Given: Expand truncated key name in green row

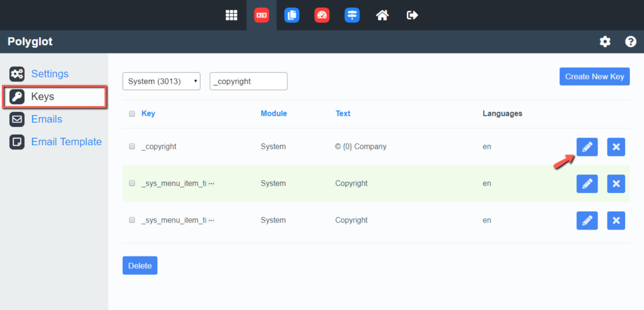Looking at the screenshot, I should point(211,184).
